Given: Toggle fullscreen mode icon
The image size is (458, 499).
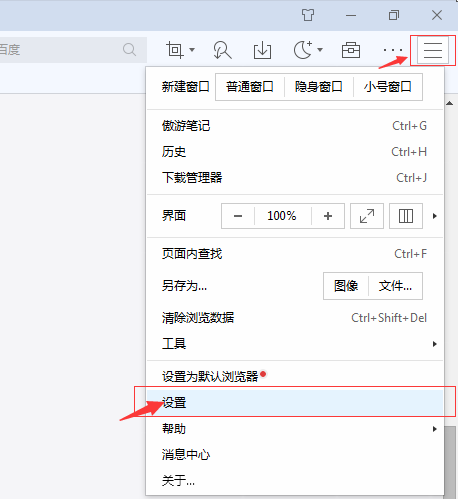Looking at the screenshot, I should [x=367, y=216].
